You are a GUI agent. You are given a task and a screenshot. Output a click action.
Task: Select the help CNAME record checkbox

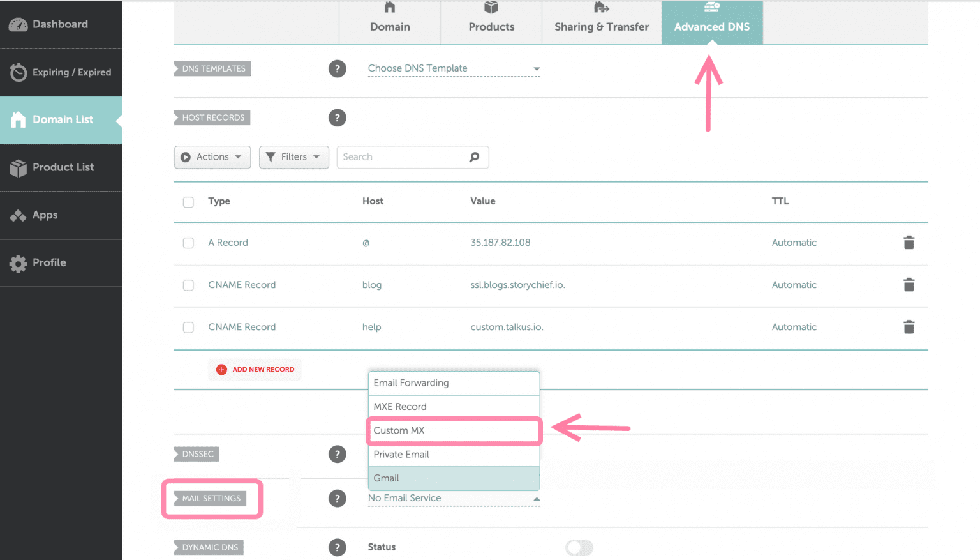pos(188,327)
